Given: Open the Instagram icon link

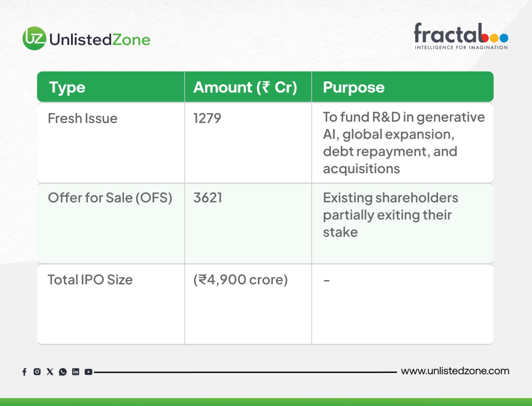Looking at the screenshot, I should (x=37, y=372).
